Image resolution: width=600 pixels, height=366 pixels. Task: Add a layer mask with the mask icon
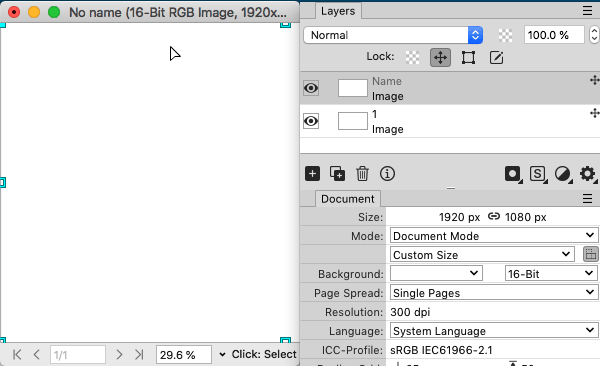[513, 174]
